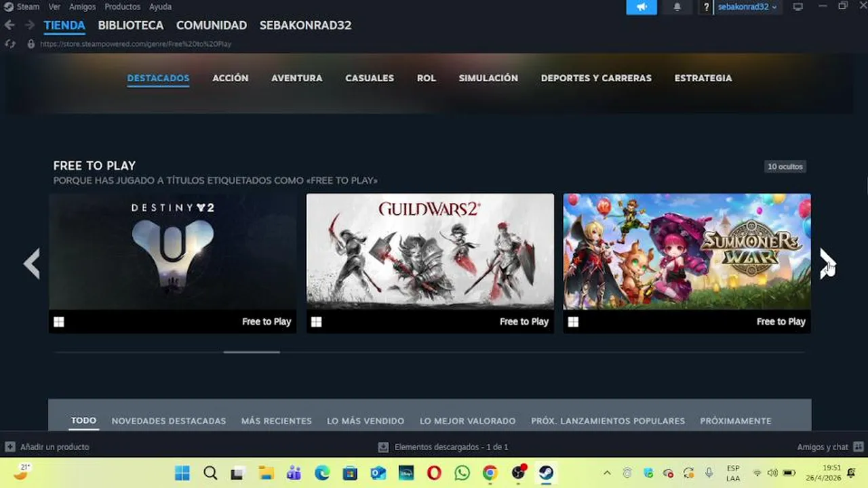Click the store URL address
Image resolution: width=868 pixels, height=488 pixels.
point(136,44)
